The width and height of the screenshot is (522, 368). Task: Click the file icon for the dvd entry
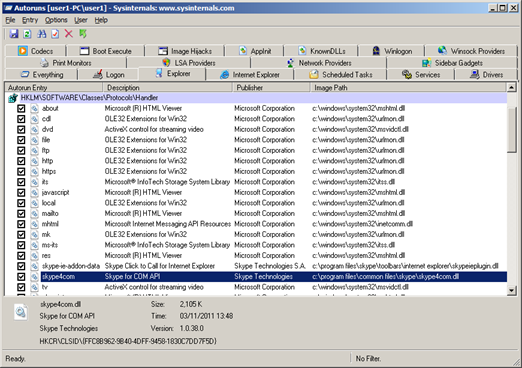coord(35,129)
